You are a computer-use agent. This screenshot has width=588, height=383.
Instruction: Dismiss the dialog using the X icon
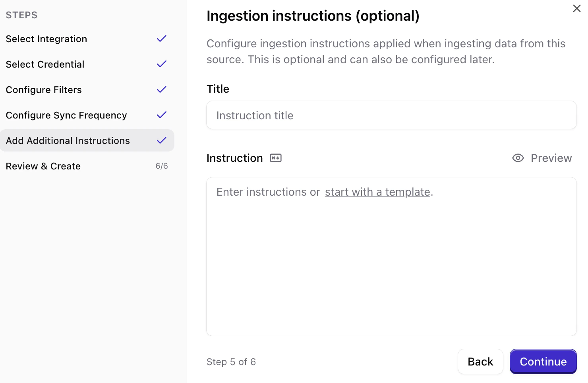click(x=576, y=8)
